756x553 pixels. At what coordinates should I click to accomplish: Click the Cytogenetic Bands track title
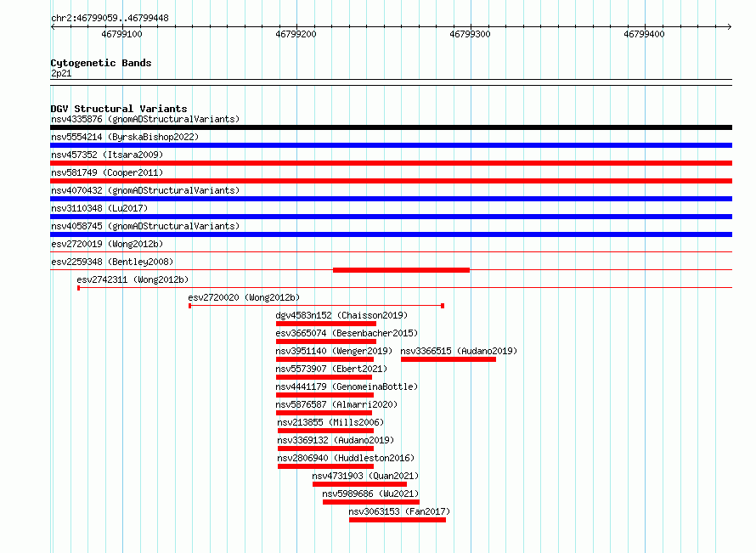coord(101,63)
